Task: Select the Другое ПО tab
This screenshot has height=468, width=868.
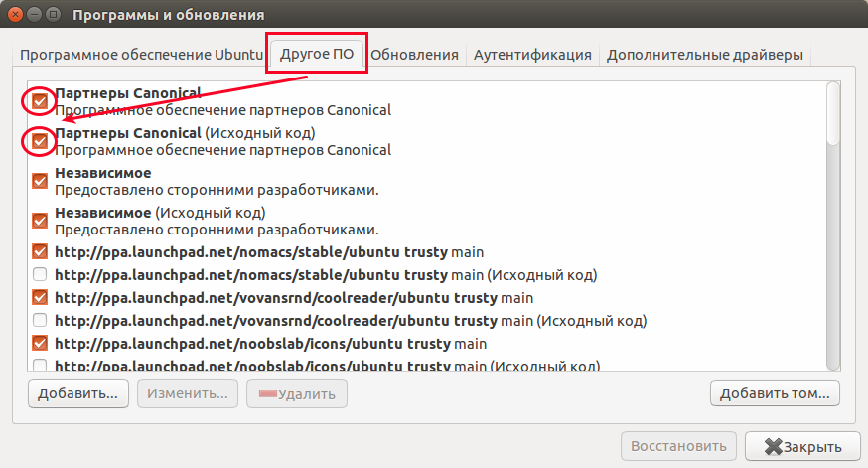Action: pyautogui.click(x=317, y=54)
